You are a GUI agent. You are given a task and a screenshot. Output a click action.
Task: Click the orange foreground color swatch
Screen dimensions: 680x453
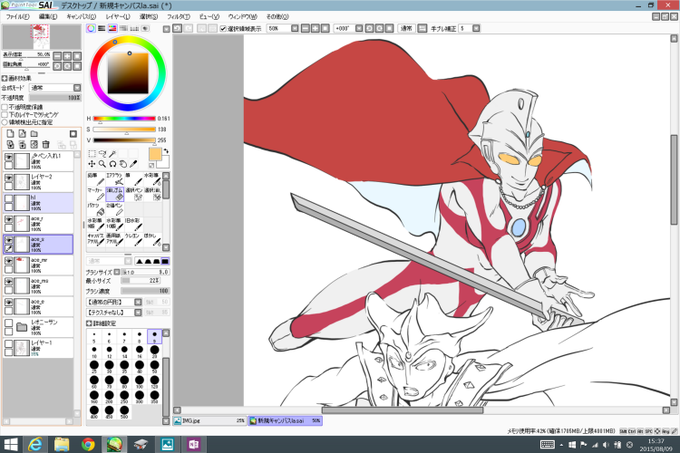point(155,154)
